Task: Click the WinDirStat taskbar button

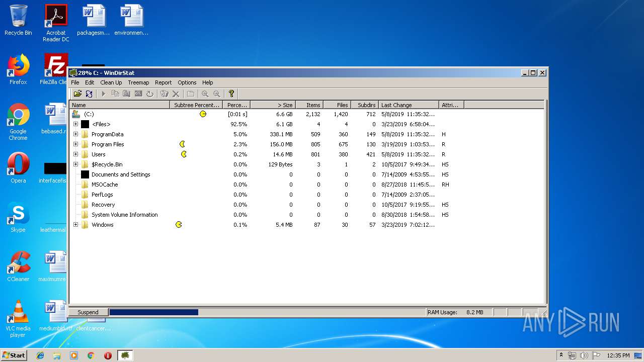Action: coord(125,355)
